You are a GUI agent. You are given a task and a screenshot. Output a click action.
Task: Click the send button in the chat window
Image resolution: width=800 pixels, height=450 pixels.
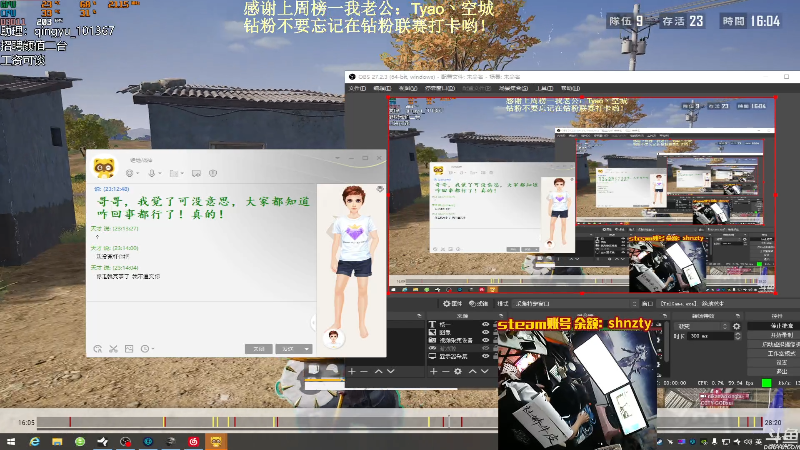click(x=288, y=349)
